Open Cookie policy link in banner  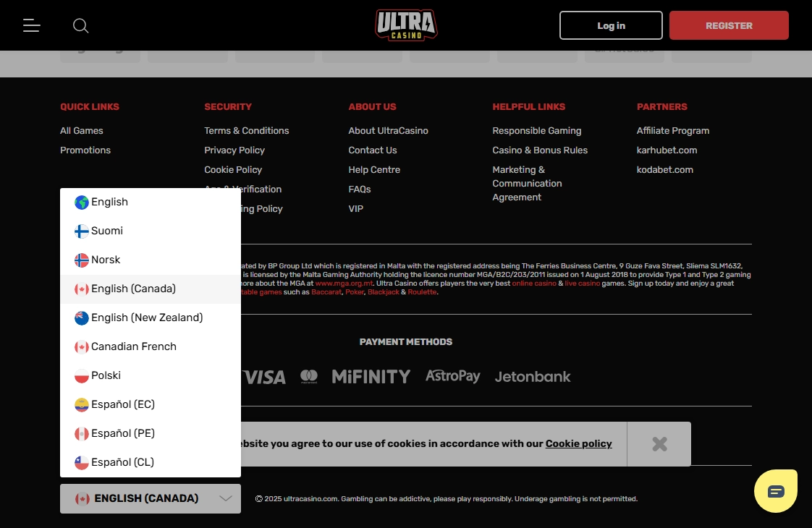coord(578,443)
